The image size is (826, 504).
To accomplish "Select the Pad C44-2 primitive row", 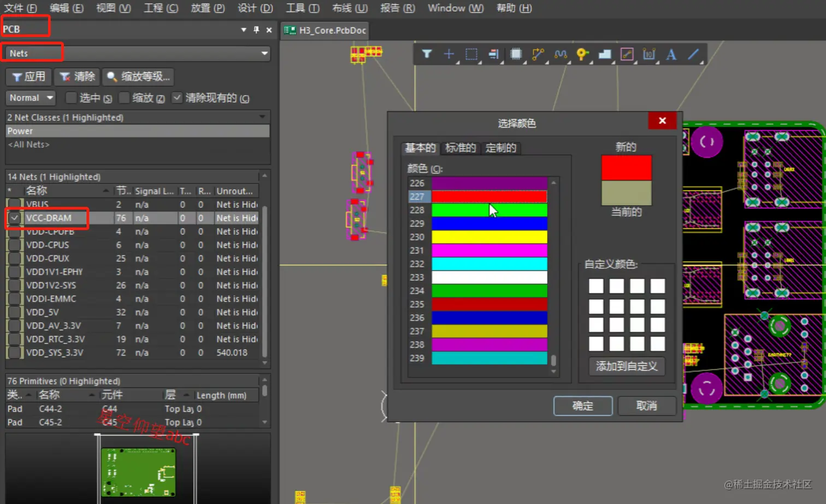I will click(131, 408).
